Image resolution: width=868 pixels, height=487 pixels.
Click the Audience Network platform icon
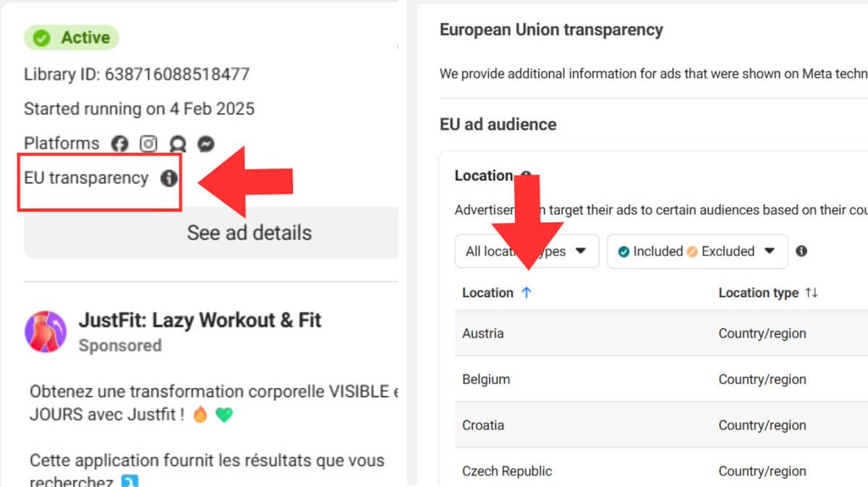click(x=176, y=144)
